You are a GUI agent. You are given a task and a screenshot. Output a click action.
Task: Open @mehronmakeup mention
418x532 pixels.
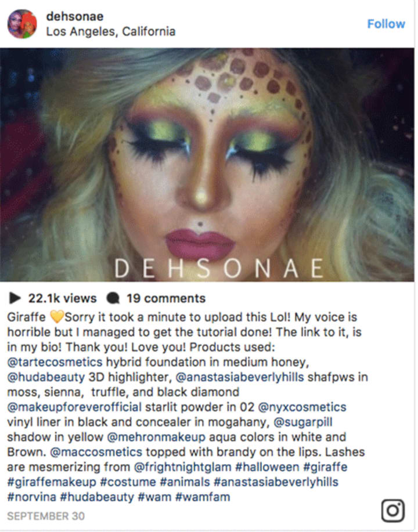pyautogui.click(x=156, y=437)
